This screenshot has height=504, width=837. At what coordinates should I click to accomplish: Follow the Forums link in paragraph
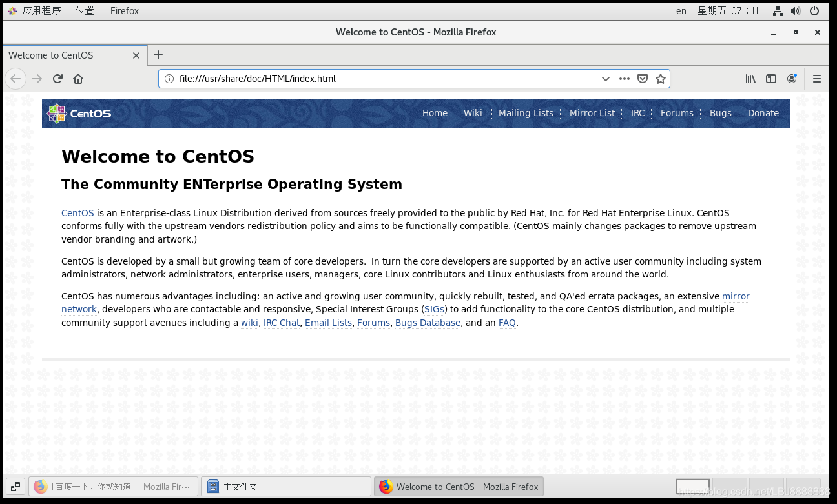coord(373,323)
